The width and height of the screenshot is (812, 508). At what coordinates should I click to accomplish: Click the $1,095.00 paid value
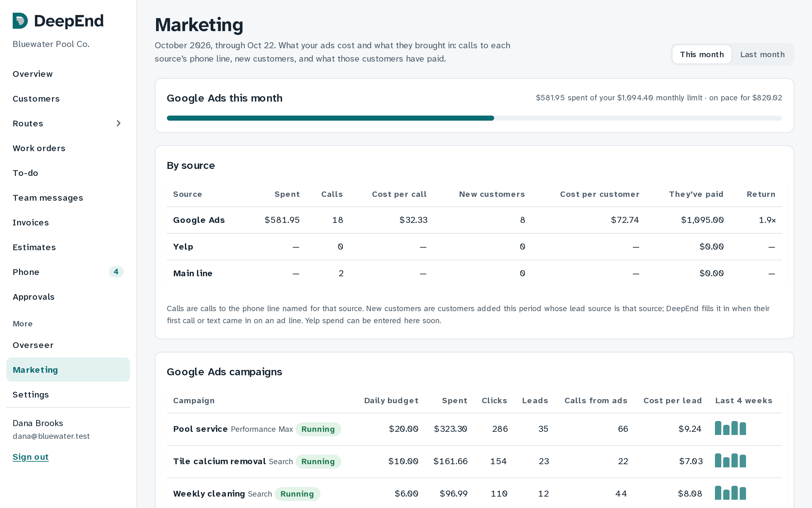point(702,220)
